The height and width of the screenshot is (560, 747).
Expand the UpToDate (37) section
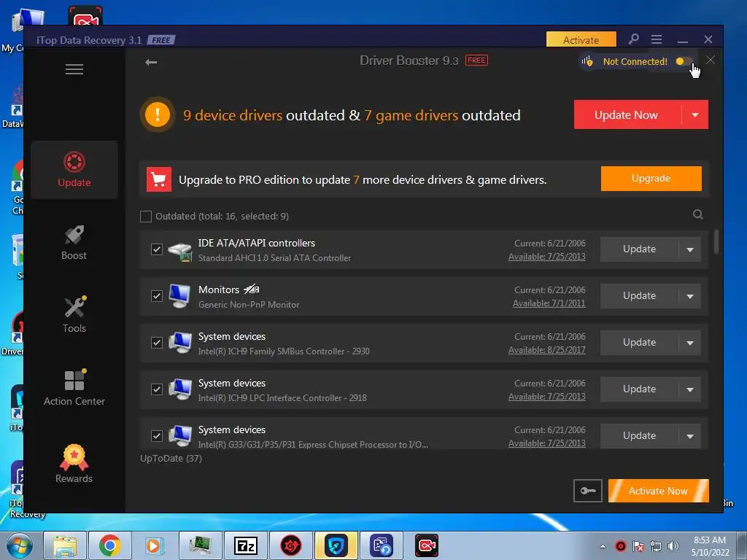click(x=171, y=459)
